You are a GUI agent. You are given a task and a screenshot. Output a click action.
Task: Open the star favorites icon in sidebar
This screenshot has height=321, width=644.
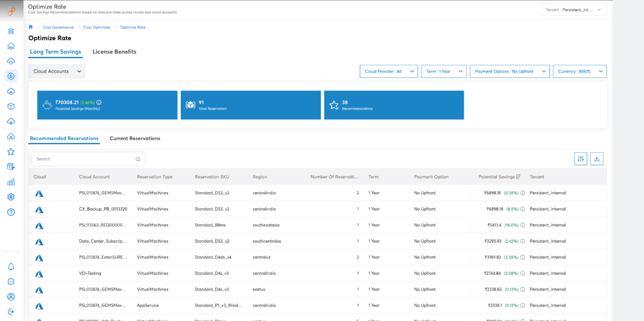[x=11, y=152]
